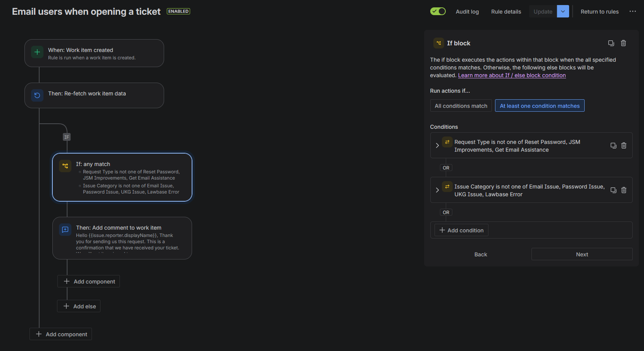Click the rule title Email users when opening a ticket
The height and width of the screenshot is (351, 644).
coord(86,12)
